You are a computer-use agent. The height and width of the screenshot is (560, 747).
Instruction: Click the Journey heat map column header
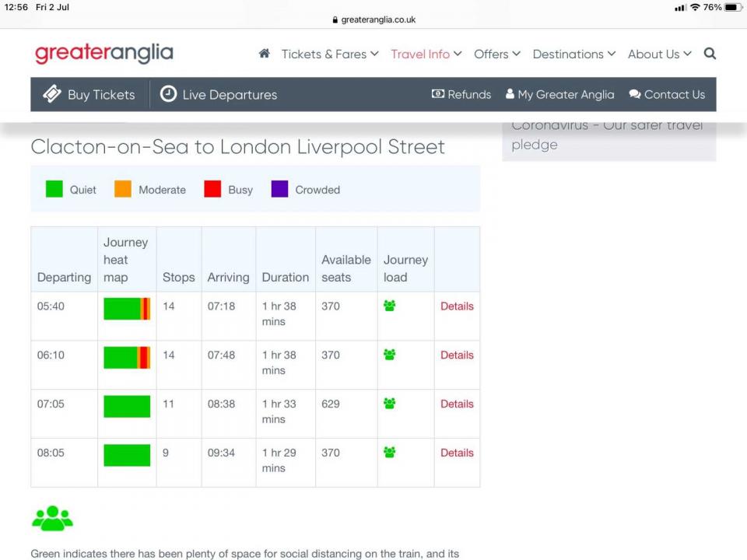pos(126,260)
